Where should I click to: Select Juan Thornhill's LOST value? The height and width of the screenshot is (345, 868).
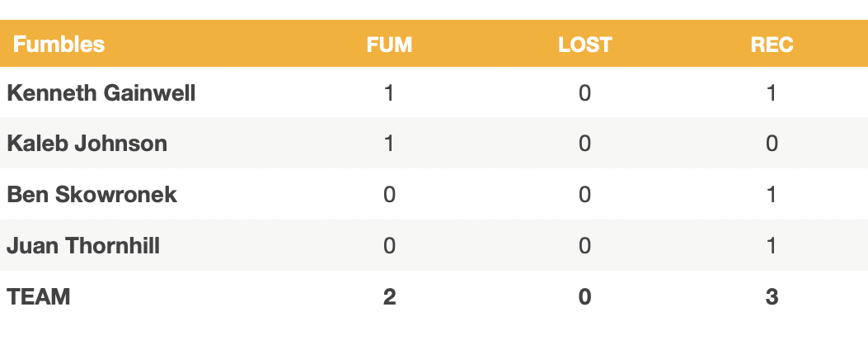click(584, 246)
